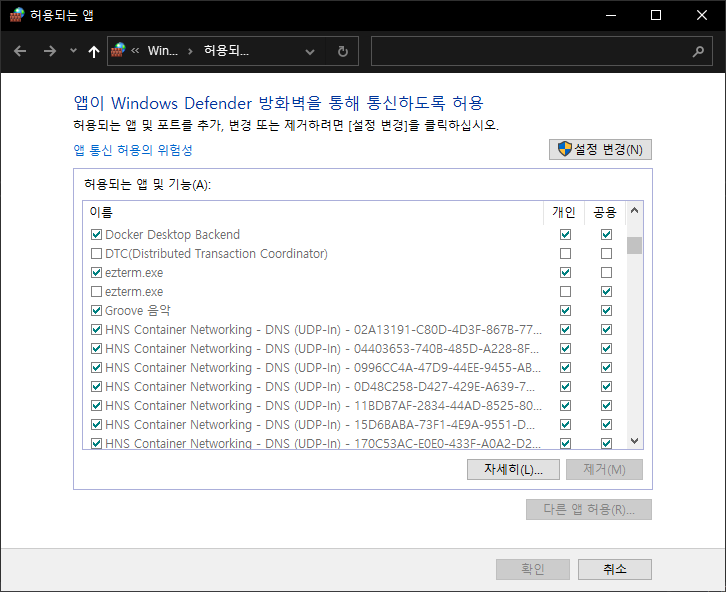Go forward with the right arrow

tap(50, 51)
